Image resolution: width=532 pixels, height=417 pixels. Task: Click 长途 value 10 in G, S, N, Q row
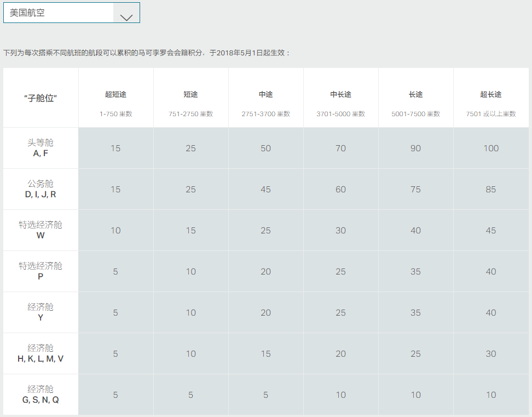pos(415,395)
